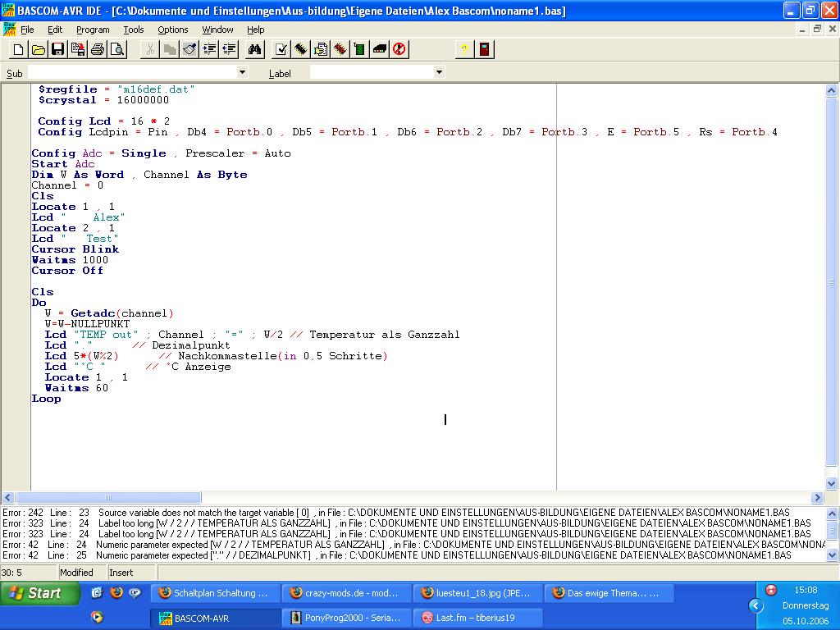Image resolution: width=840 pixels, height=630 pixels.
Task: Click the scissors Cut icon
Action: point(151,50)
